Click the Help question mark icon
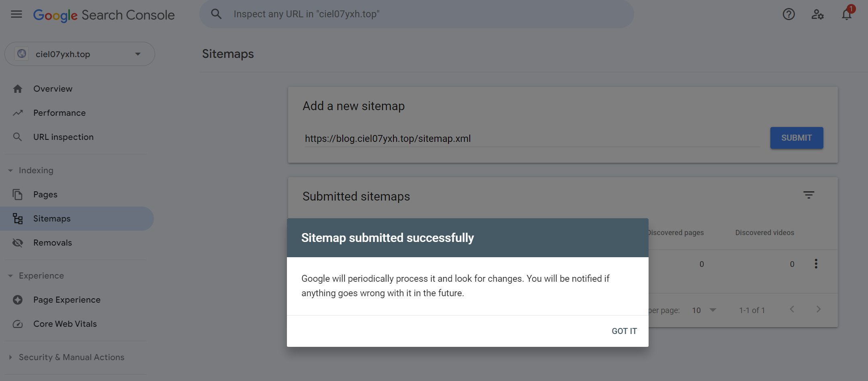 (788, 14)
